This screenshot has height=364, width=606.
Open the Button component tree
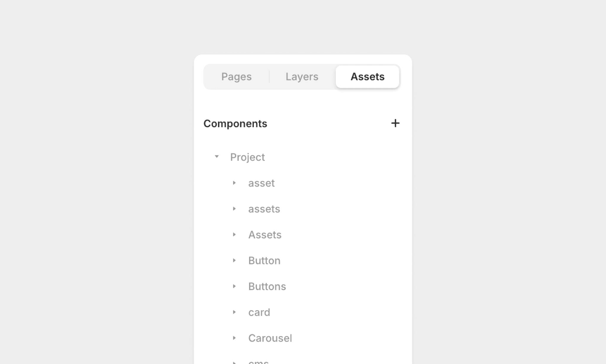point(234,260)
